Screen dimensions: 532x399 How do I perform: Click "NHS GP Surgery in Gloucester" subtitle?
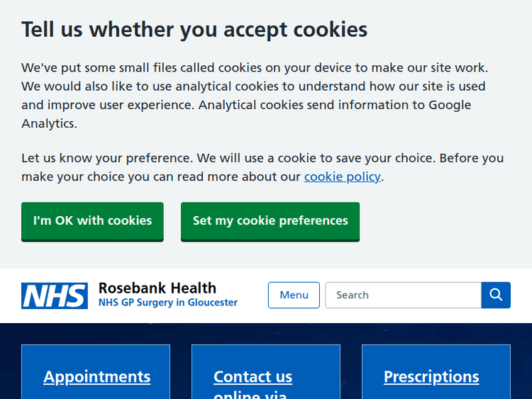(x=168, y=303)
